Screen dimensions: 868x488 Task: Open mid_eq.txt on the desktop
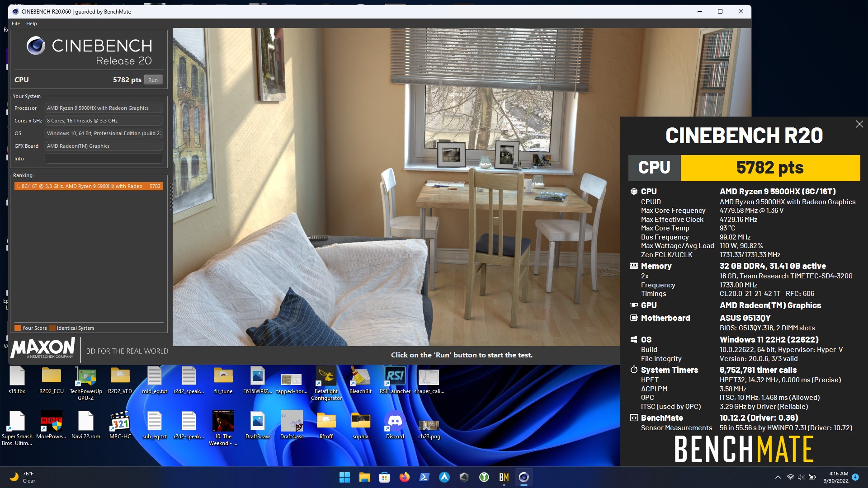pos(155,380)
